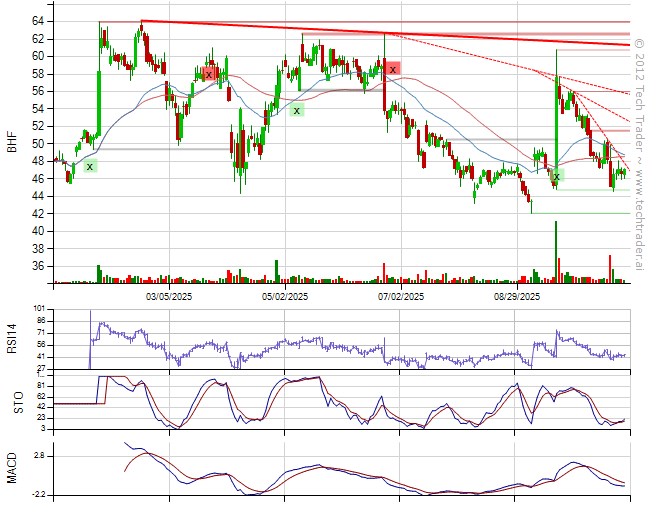Click the 2.8 value on MACD axis
This screenshot has width=657, height=514.
[x=37, y=455]
